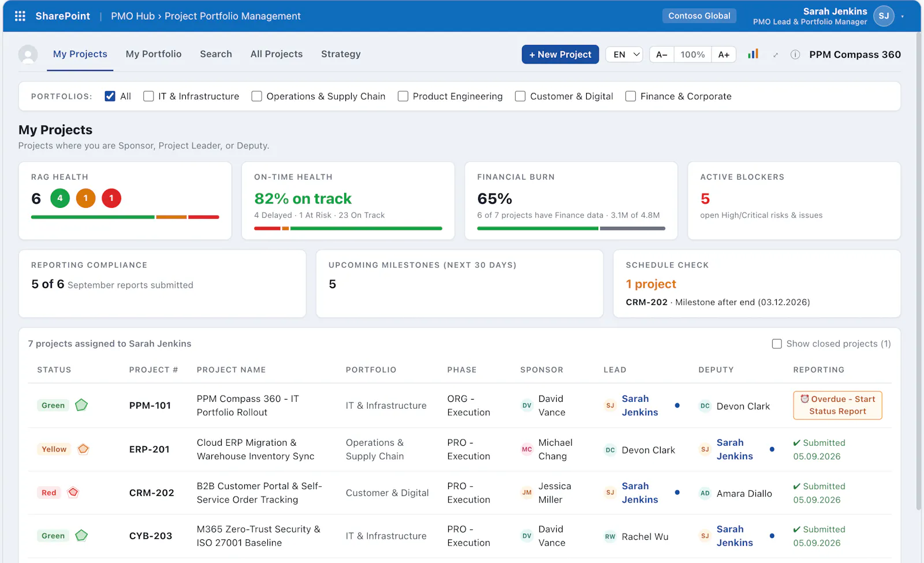The image size is (924, 563).
Task: Click the A+ increase font size button
Action: pos(724,54)
